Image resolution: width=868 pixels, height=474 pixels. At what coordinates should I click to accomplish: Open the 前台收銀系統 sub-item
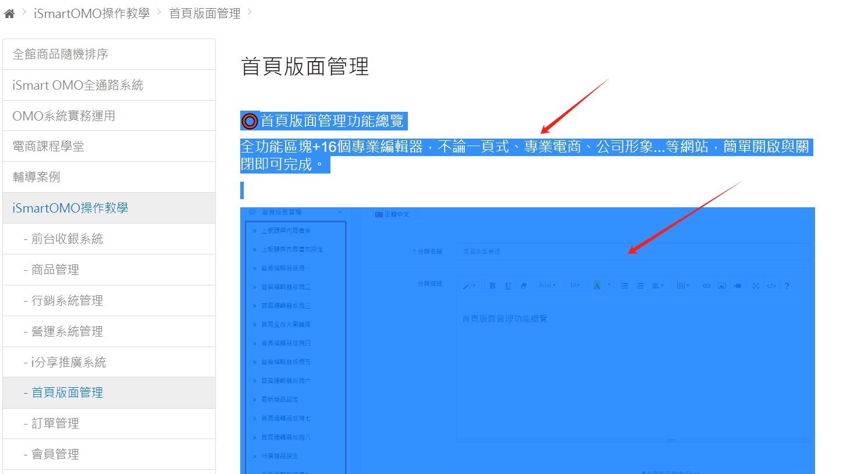(x=109, y=239)
